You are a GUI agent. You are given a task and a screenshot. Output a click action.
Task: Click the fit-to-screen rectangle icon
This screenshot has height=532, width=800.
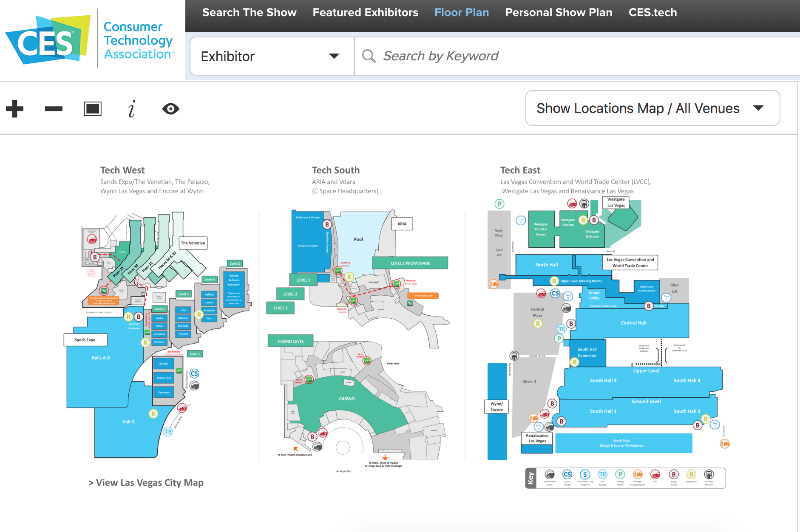(93, 109)
